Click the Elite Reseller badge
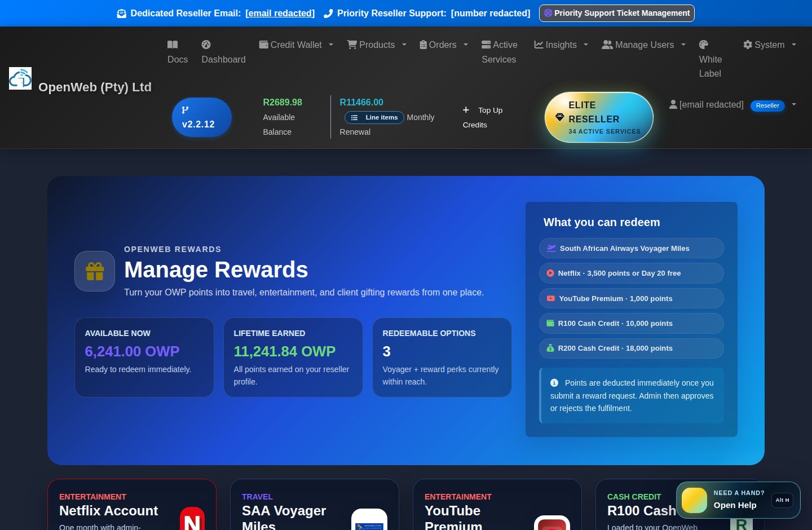 click(599, 117)
